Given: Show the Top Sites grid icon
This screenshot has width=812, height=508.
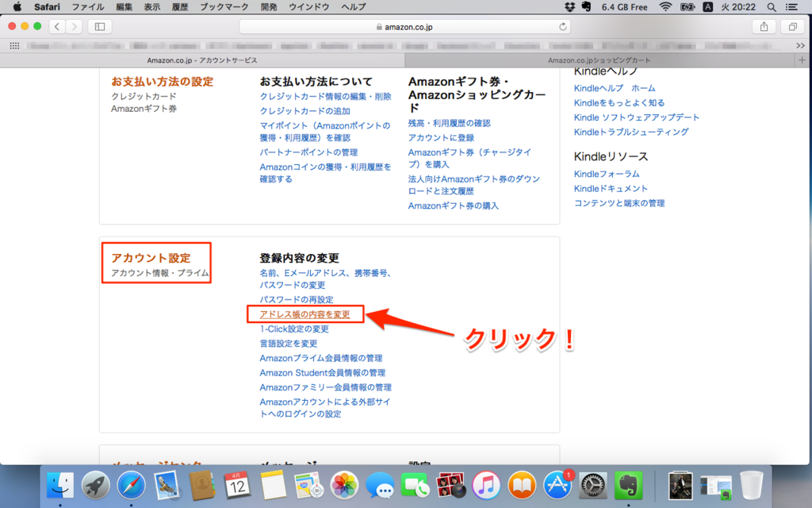Looking at the screenshot, I should (x=14, y=45).
